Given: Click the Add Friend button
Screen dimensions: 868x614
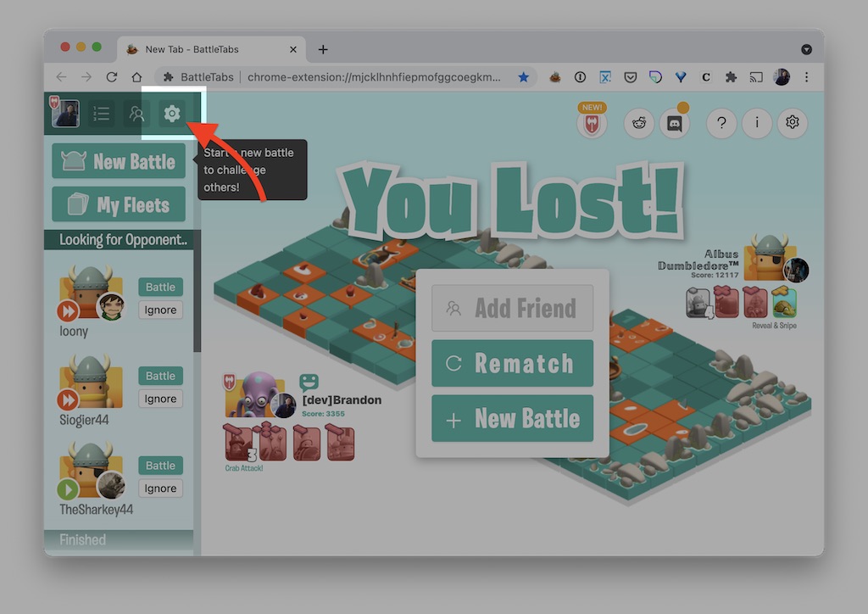Looking at the screenshot, I should coord(513,309).
